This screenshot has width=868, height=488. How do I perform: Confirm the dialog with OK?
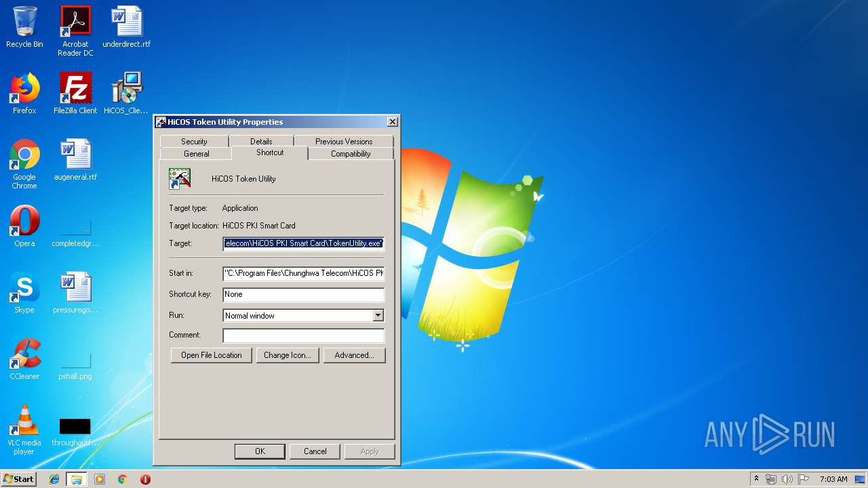click(x=260, y=451)
